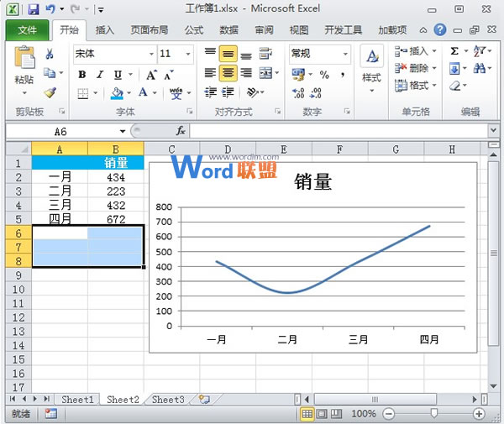
Task: Click the Paste clipboard icon
Action: [24, 58]
